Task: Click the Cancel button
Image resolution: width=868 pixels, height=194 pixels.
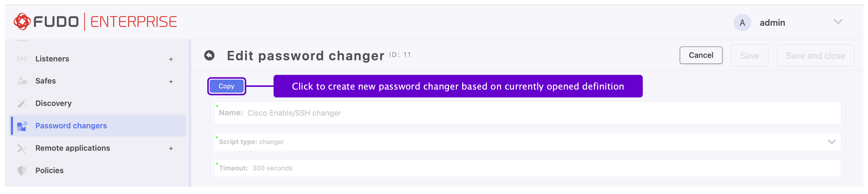Action: point(700,55)
